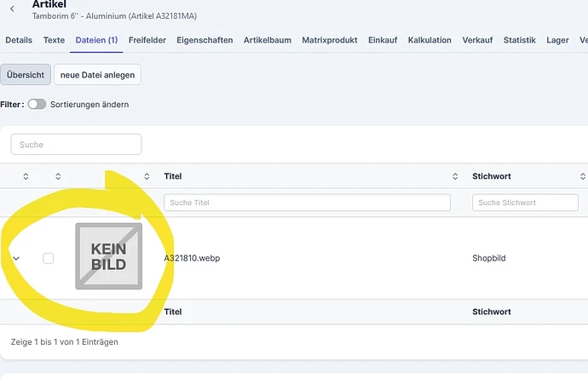
Task: Sort by the first table column arrows
Action: [x=26, y=176]
